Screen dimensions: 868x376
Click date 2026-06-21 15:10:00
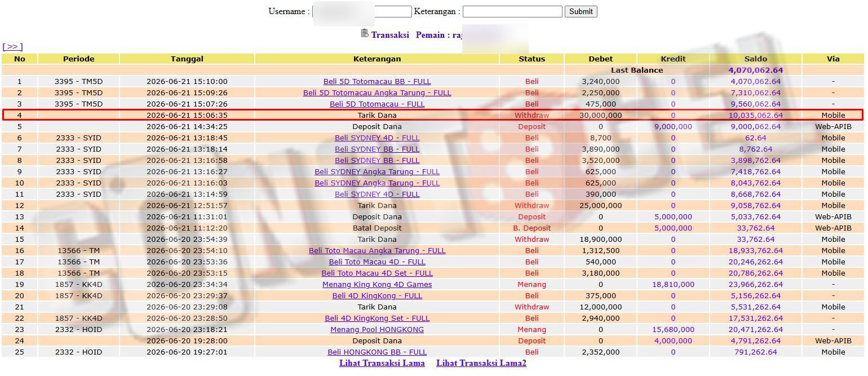click(x=187, y=81)
